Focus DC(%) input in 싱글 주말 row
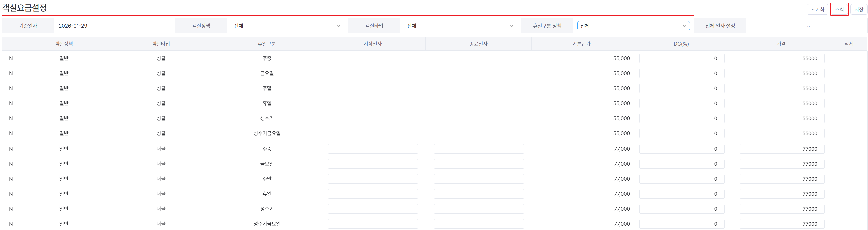The image size is (868, 230). click(681, 89)
